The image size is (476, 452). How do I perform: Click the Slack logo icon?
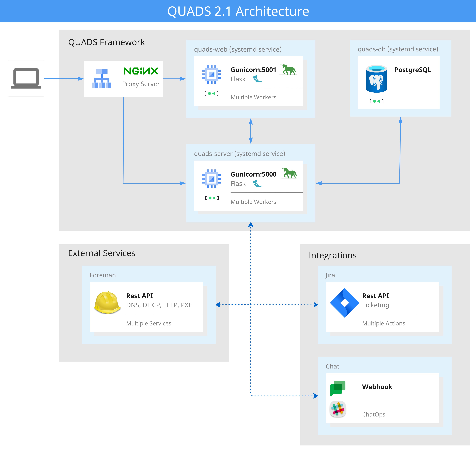point(338,409)
